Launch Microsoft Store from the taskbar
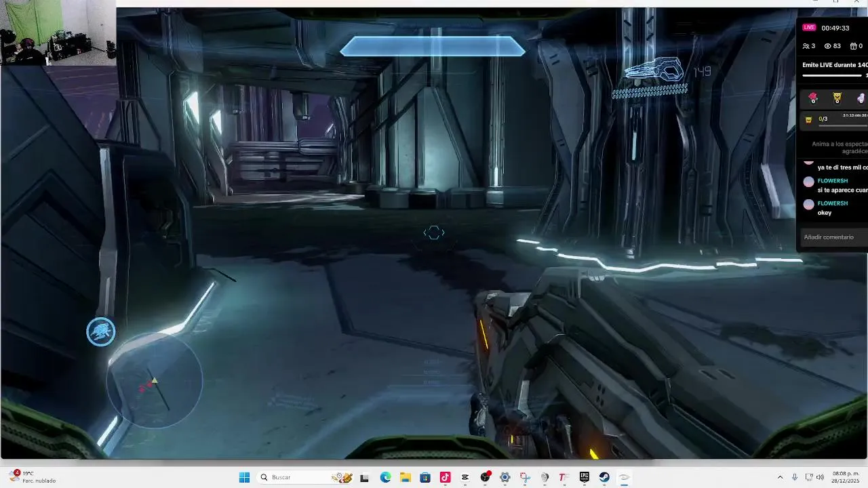Viewport: 868px width, 488px height. pyautogui.click(x=425, y=477)
